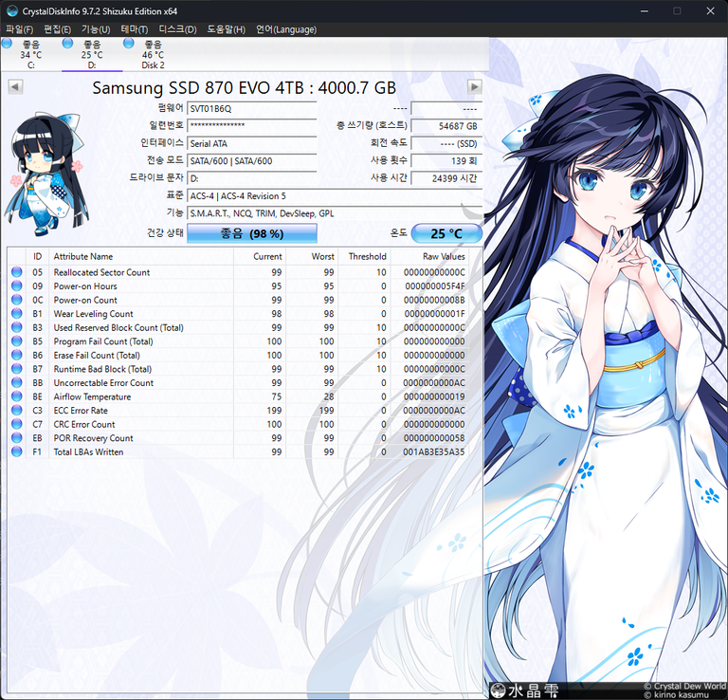Viewport: 728px width, 700px height.
Task: Open the 테마(T) menu
Action: point(135,29)
